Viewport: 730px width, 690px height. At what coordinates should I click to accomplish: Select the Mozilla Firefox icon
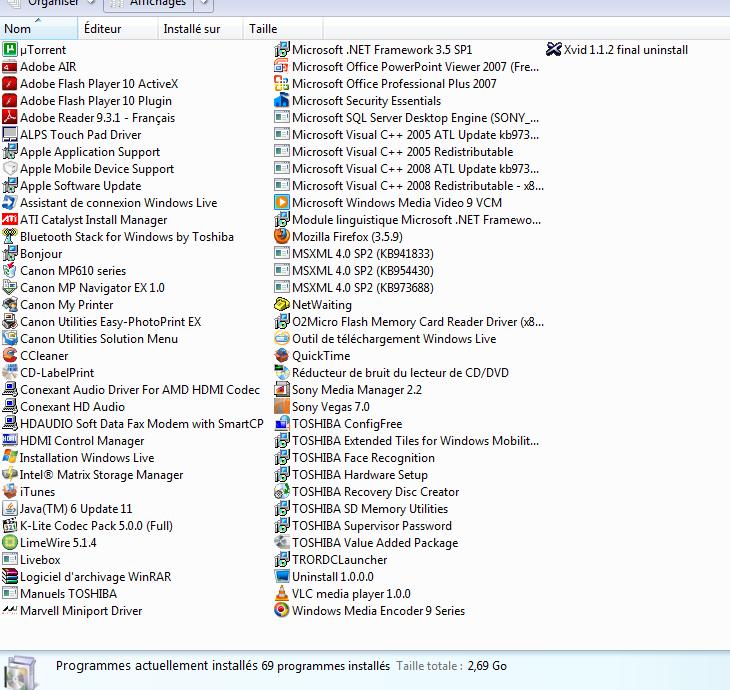pos(282,237)
